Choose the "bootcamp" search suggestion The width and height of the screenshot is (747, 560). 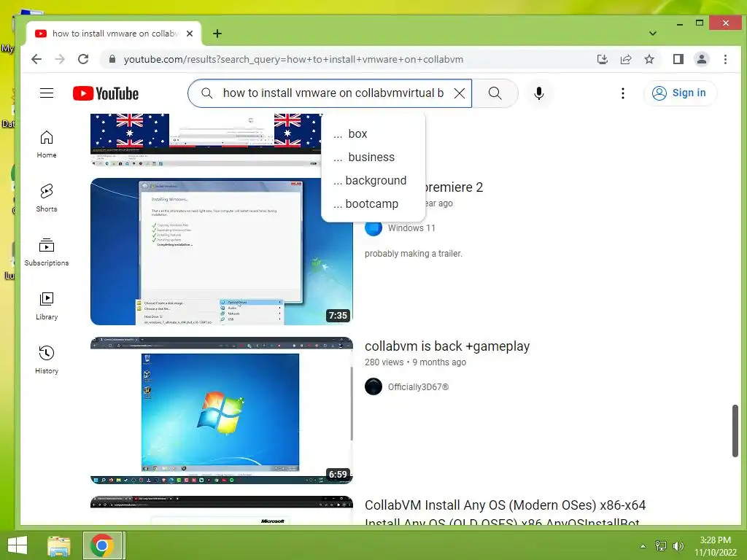(373, 204)
